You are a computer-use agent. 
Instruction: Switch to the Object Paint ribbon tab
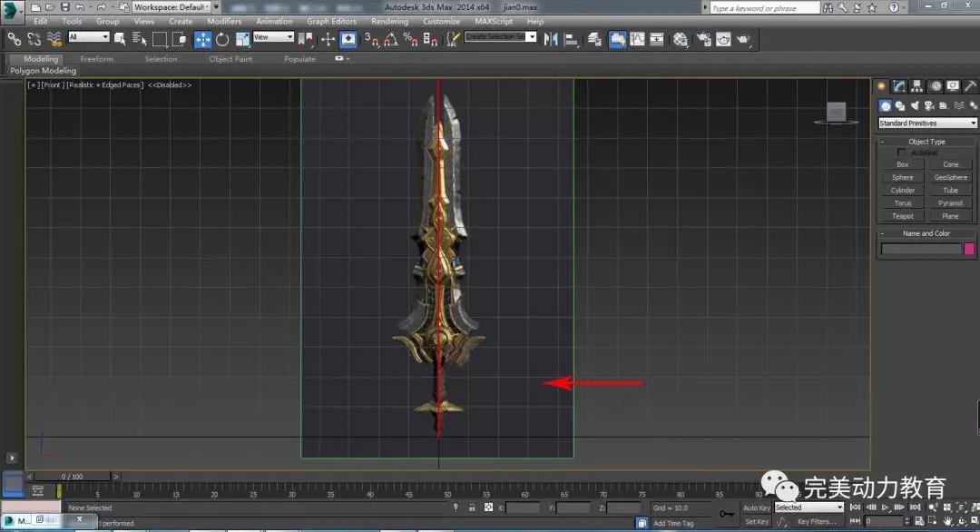pos(230,59)
